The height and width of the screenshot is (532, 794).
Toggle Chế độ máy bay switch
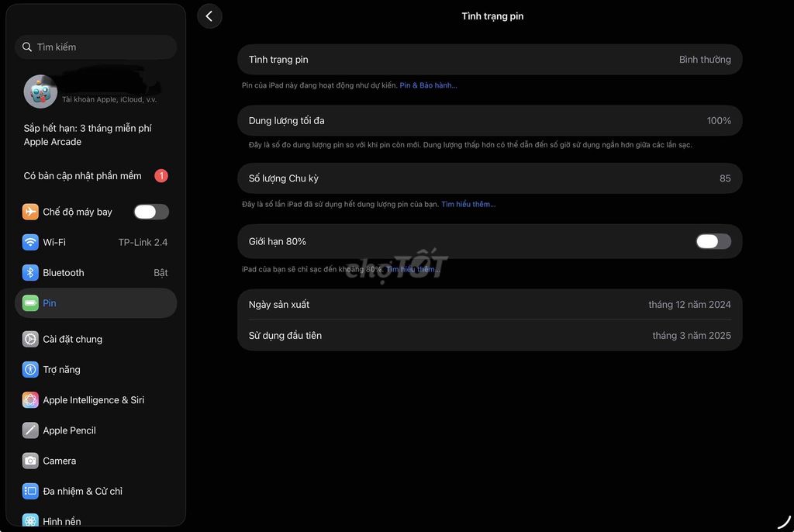[x=150, y=212]
